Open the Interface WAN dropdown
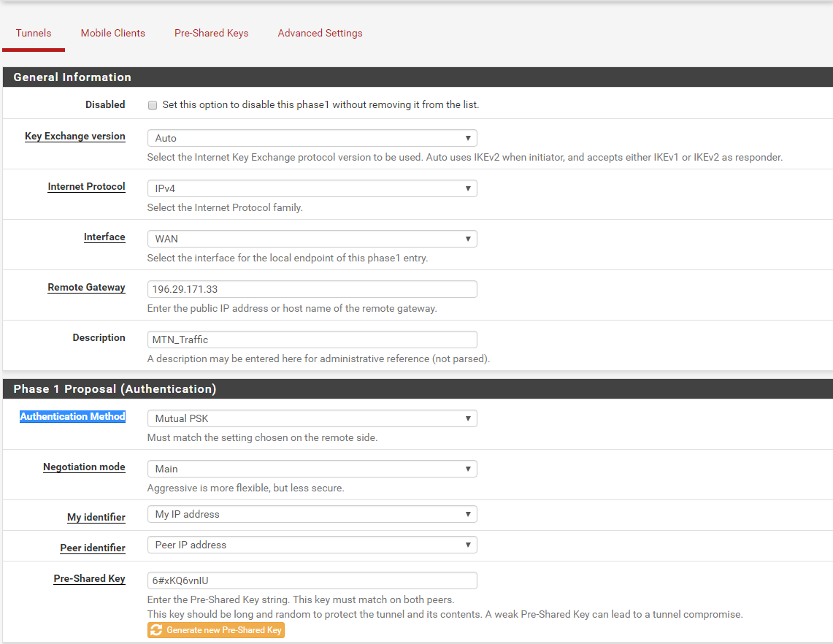Screen dimensions: 833x644 click(312, 239)
